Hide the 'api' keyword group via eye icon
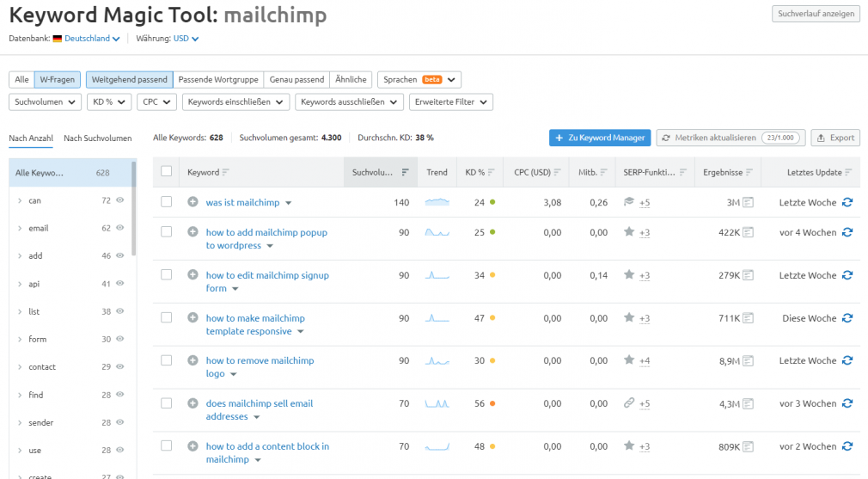 coord(119,283)
